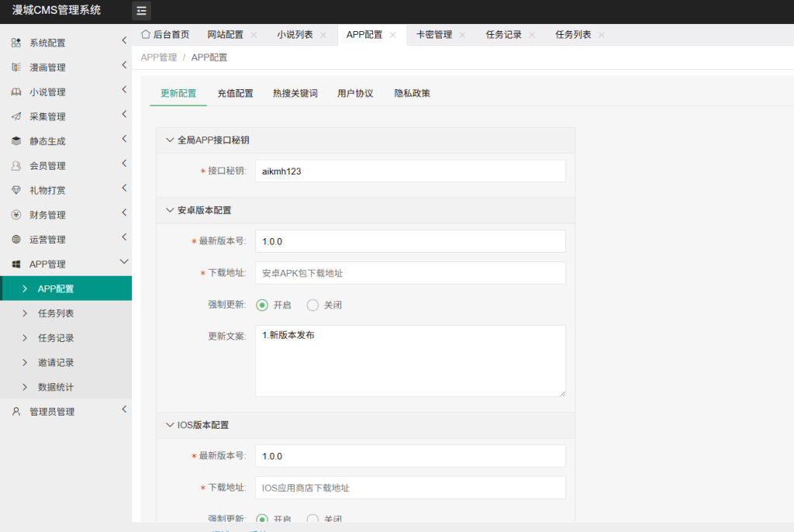The width and height of the screenshot is (794, 532).
Task: Collapse the 安卓版本配置 panel
Action: [x=169, y=209]
